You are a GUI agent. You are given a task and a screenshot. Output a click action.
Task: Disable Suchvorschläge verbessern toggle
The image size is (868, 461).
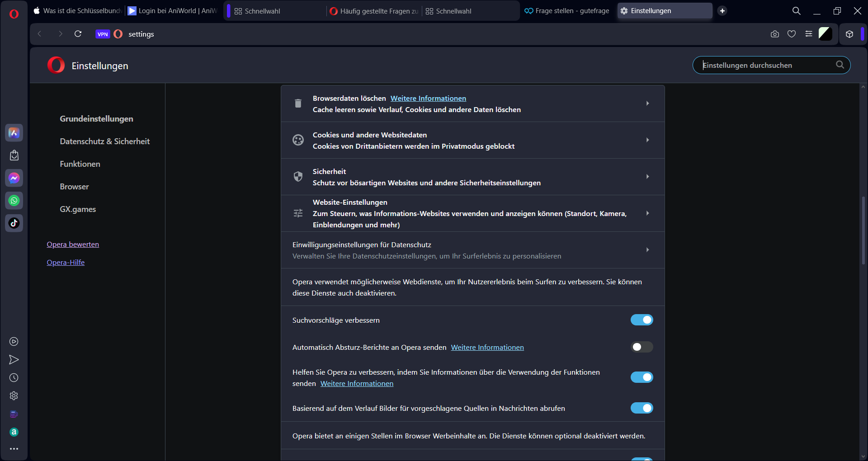coord(642,320)
